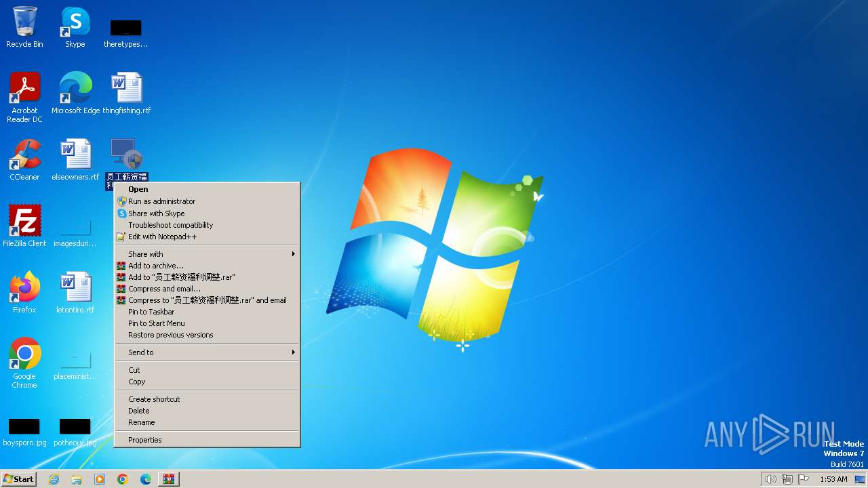
Task: Select the letentire.rtf document icon
Action: (75, 292)
